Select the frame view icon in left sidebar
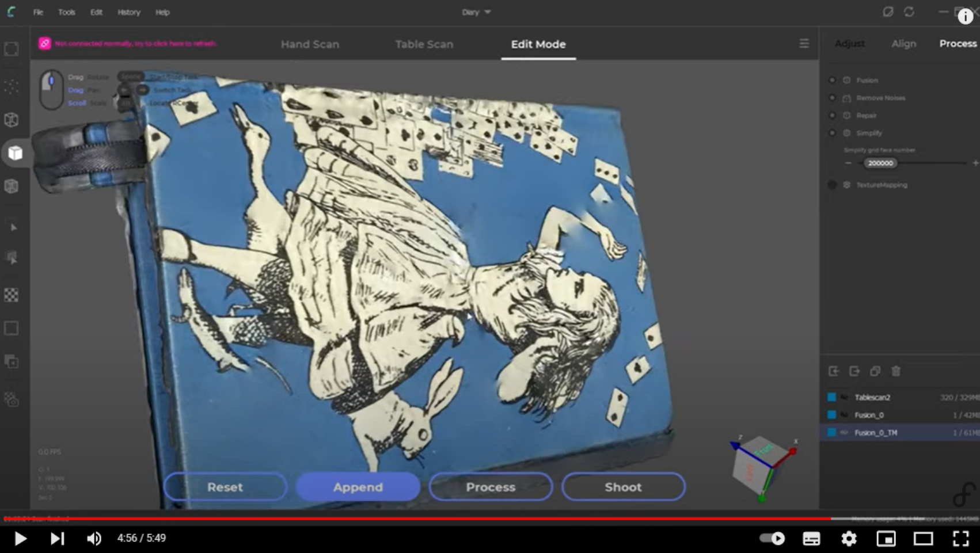Viewport: 980px width, 553px height. pos(12,49)
